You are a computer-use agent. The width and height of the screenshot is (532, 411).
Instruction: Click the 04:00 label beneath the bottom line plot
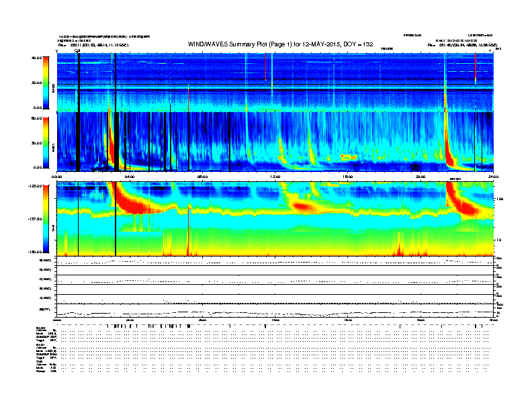pos(130,320)
